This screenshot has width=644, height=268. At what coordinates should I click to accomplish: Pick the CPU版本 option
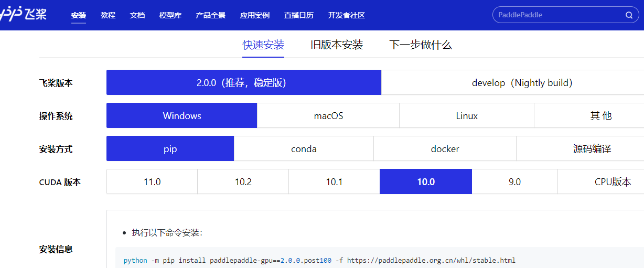point(601,181)
